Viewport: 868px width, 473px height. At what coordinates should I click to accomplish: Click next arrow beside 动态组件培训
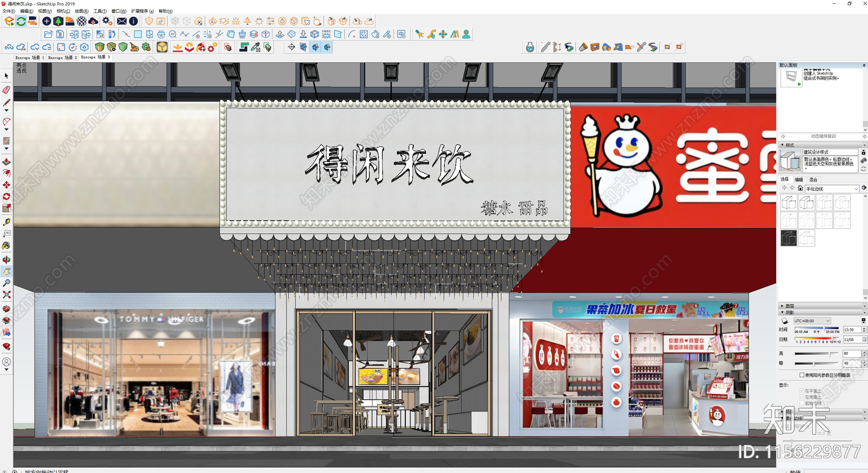[x=864, y=136]
